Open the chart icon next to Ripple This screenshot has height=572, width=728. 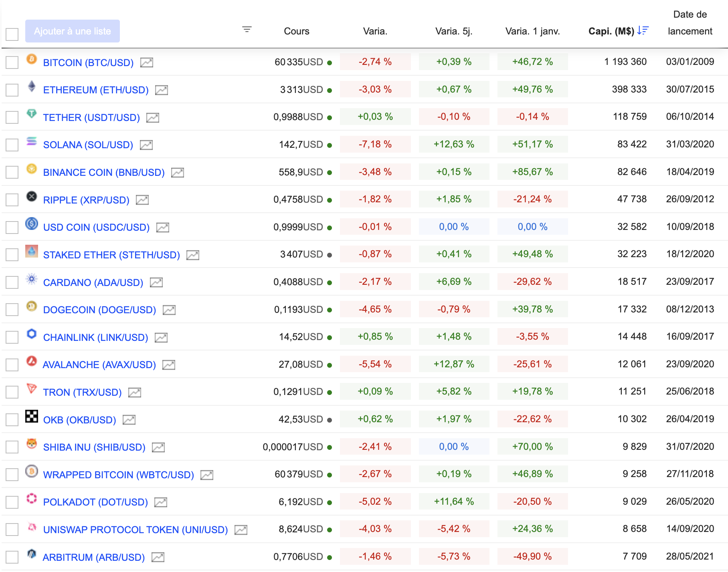pos(142,200)
